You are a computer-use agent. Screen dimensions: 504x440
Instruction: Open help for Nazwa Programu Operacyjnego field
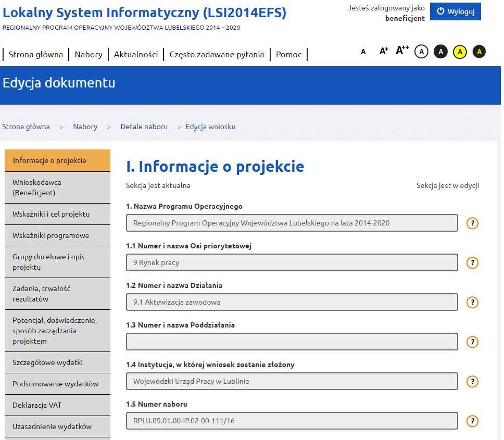[x=472, y=223]
